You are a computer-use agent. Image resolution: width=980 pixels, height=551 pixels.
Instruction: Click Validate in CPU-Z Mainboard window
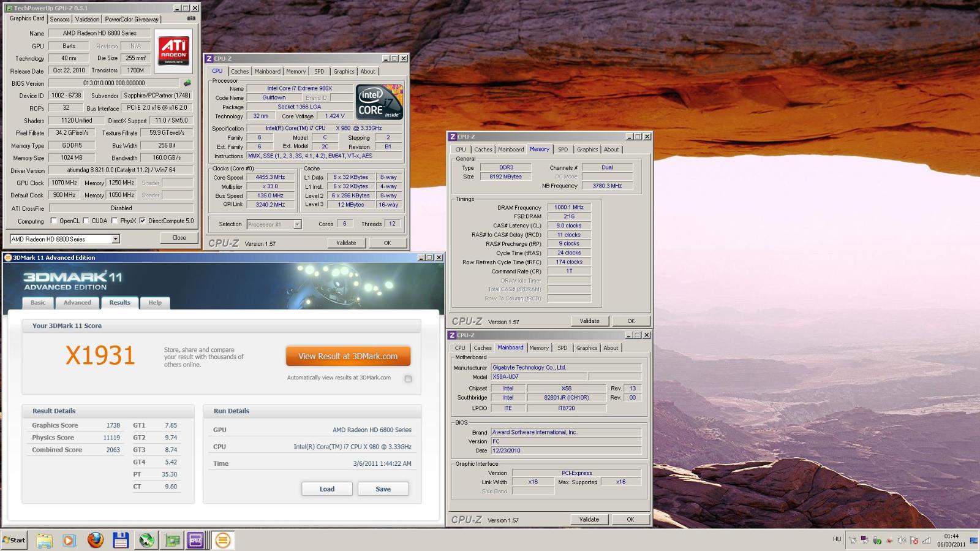(x=589, y=519)
